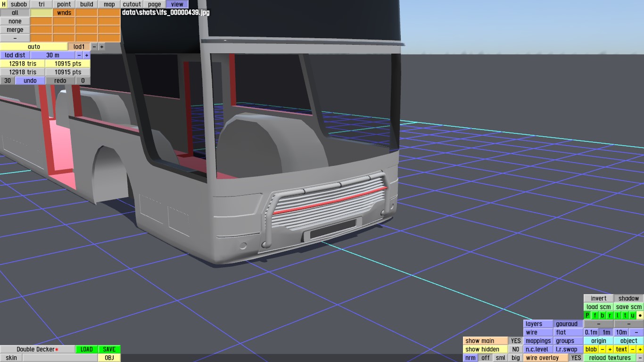Switch to the cutout tab

pos(132,4)
